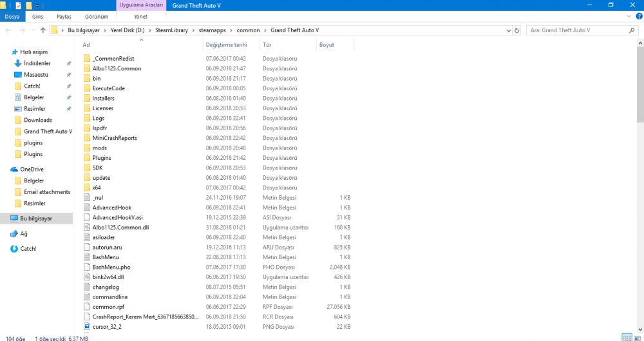This screenshot has height=341, width=644.
Task: Click the vertical scrollbar down arrow
Action: [x=640, y=329]
